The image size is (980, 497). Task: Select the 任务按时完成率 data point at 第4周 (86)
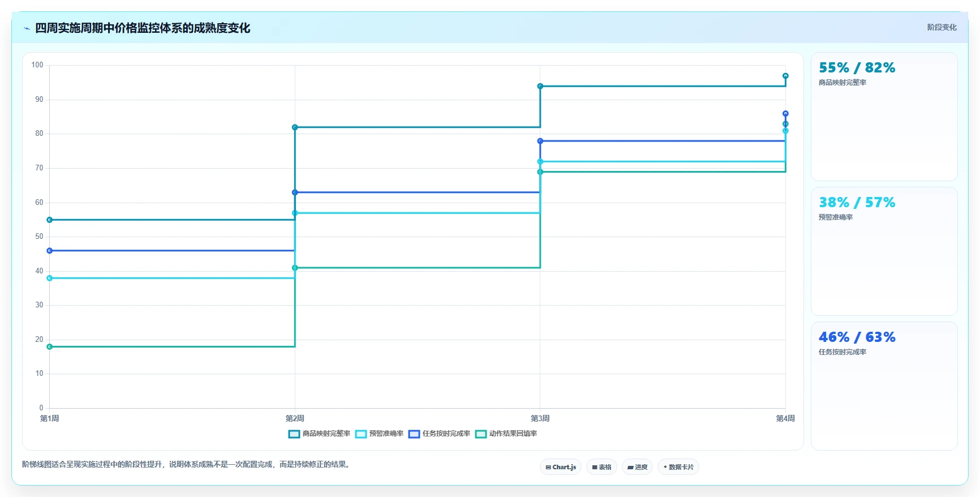pyautogui.click(x=785, y=114)
